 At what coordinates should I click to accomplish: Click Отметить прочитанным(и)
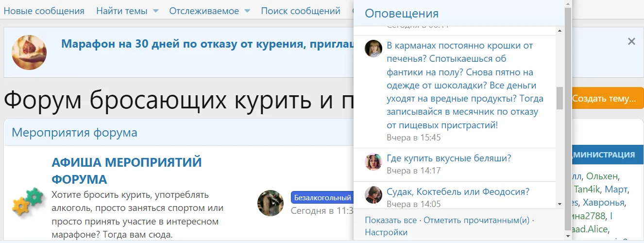476,220
